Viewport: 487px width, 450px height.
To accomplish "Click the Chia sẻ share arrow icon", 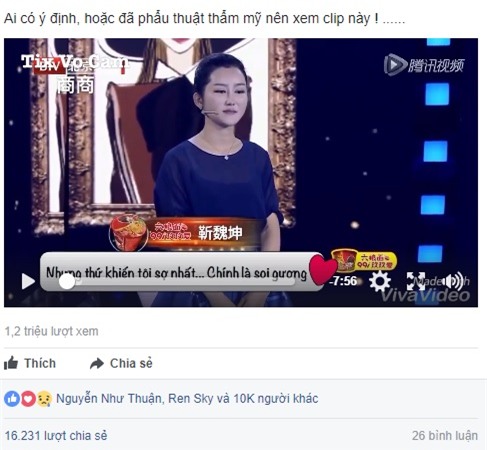I will coord(97,363).
